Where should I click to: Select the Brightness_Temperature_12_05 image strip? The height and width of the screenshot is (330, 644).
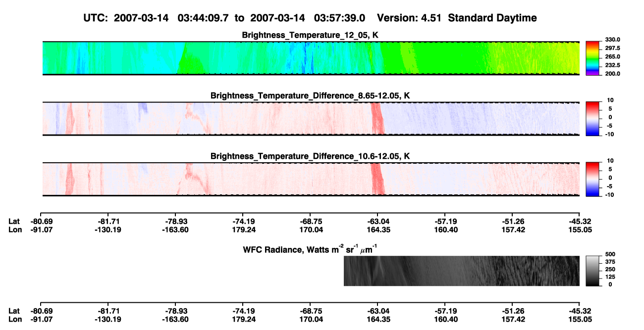[x=311, y=58]
